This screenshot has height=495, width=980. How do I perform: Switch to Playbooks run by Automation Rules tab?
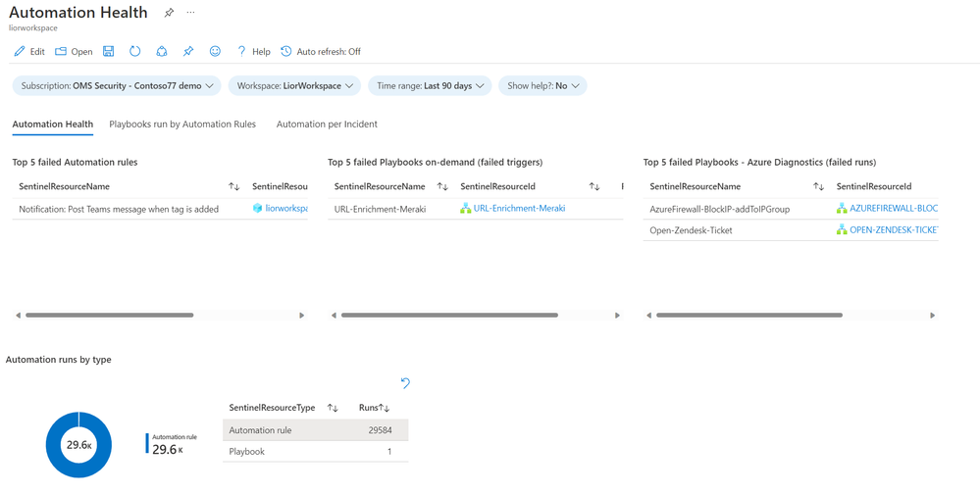click(x=182, y=124)
